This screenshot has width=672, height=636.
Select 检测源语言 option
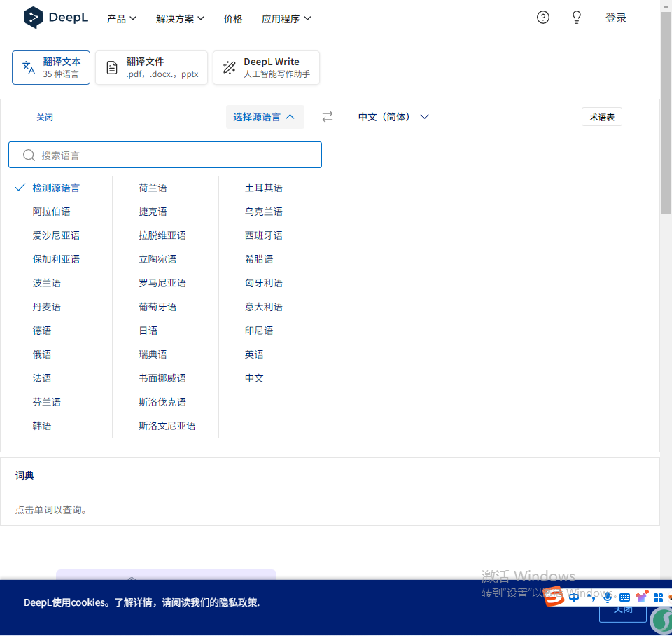pyautogui.click(x=56, y=188)
